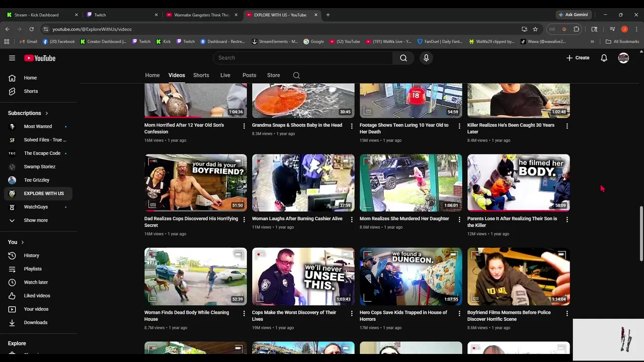Screen dimensions: 644x362
Task: Click the Create button
Action: tap(578, 58)
